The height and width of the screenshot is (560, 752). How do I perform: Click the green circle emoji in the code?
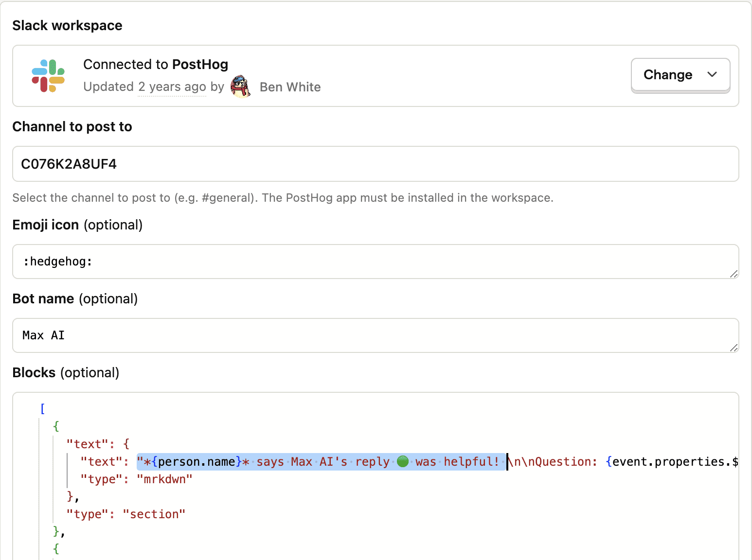coord(403,461)
